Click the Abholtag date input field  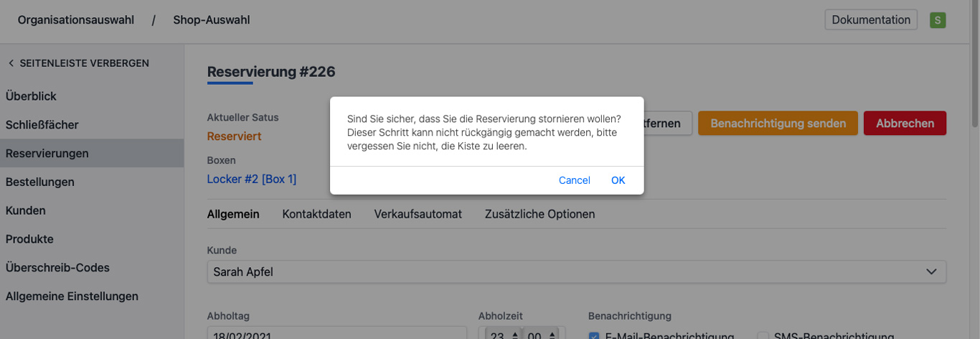click(x=336, y=333)
